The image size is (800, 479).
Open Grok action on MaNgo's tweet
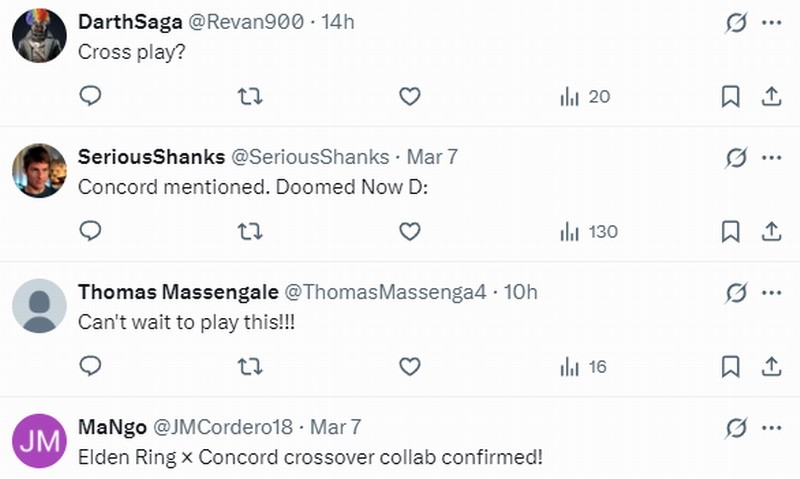click(736, 428)
